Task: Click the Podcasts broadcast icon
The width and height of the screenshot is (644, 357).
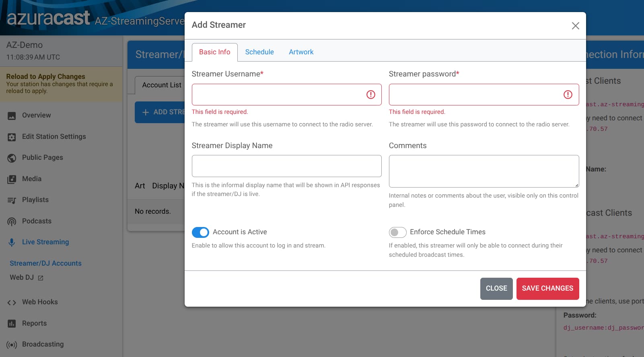Action: pyautogui.click(x=12, y=222)
